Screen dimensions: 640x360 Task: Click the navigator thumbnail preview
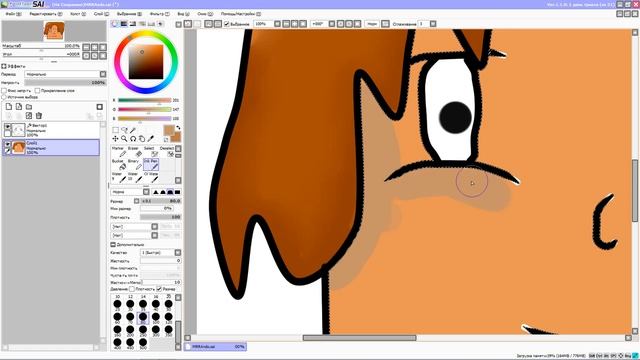coord(54,31)
